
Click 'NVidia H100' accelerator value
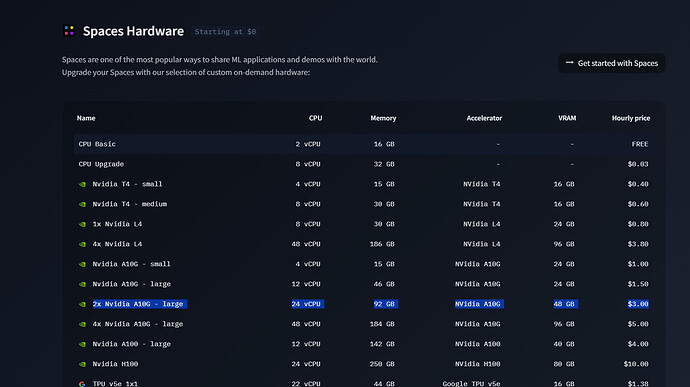click(477, 364)
